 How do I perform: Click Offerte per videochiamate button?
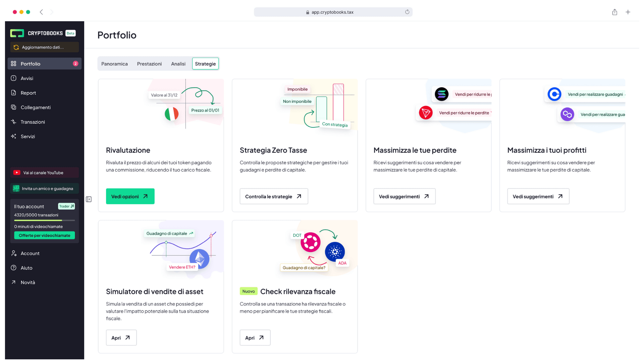pyautogui.click(x=44, y=235)
